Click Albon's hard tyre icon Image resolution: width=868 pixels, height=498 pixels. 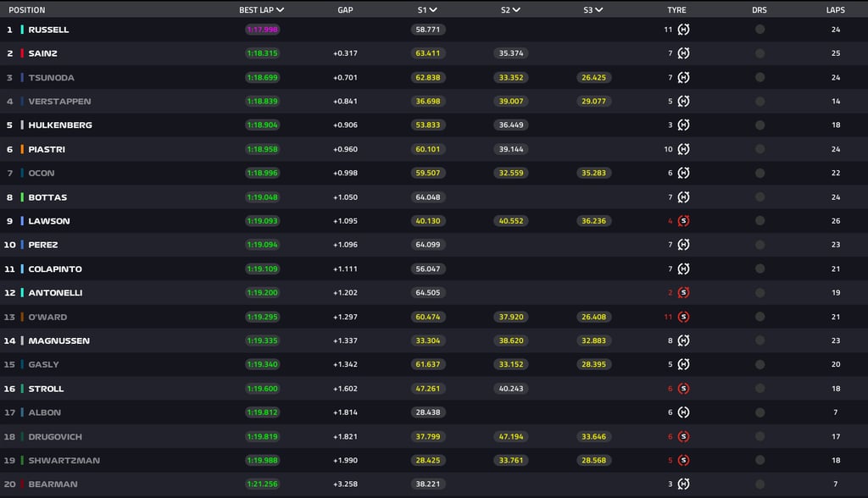pyautogui.click(x=684, y=412)
